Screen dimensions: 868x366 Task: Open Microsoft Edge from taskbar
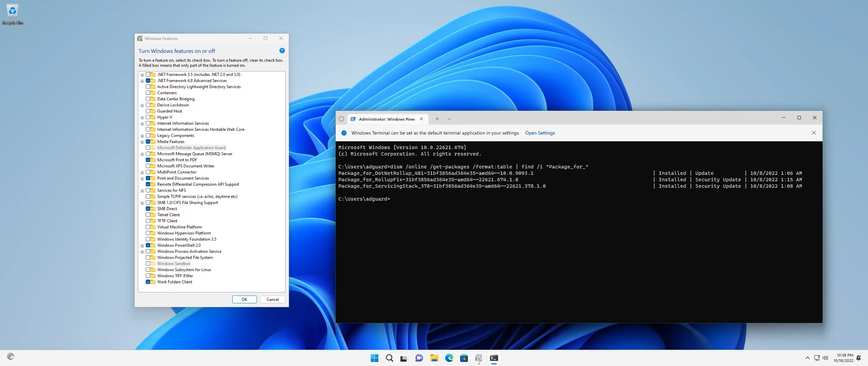pyautogui.click(x=449, y=358)
